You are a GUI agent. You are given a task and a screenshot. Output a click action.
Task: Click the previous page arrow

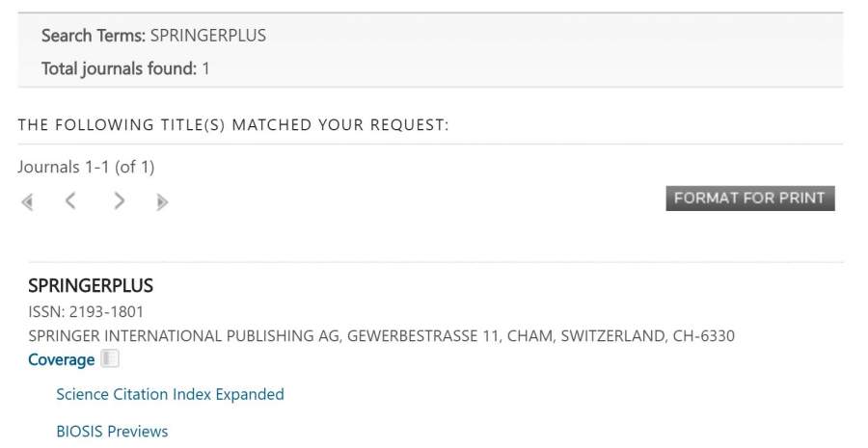click(x=70, y=201)
